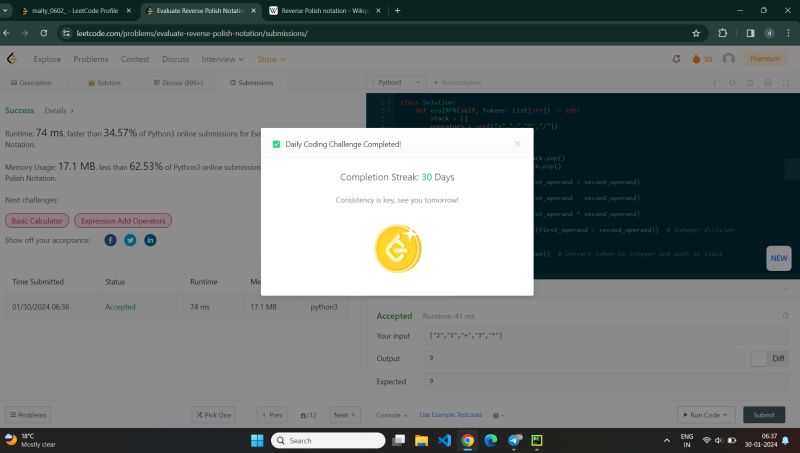Open the Chrome tab search chevron
This screenshot has height=453, width=800.
click(6, 10)
